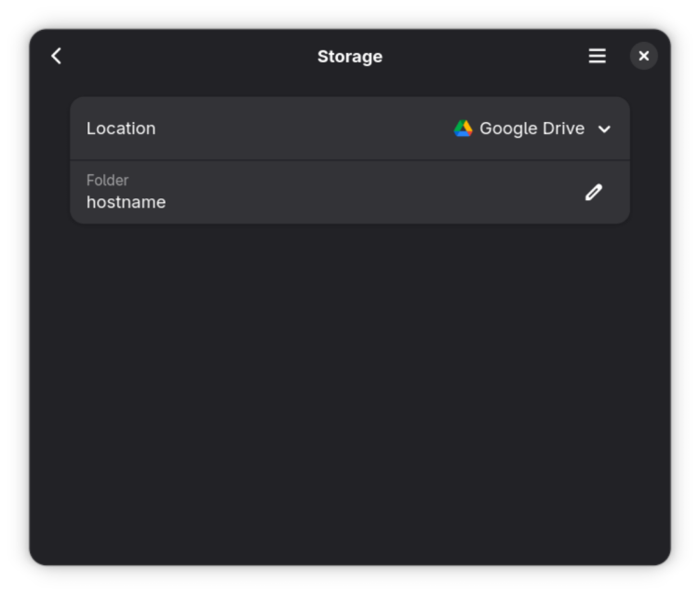The height and width of the screenshot is (595, 700).
Task: Open the Google Drive location dropdown
Action: coord(532,128)
